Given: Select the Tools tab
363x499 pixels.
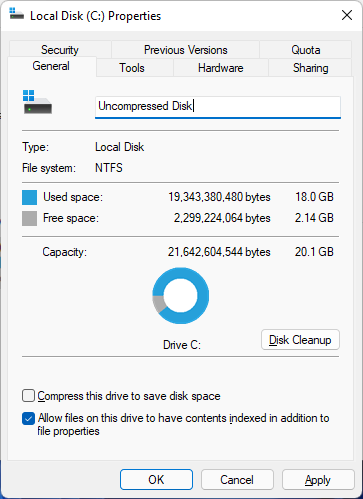Looking at the screenshot, I should [132, 68].
